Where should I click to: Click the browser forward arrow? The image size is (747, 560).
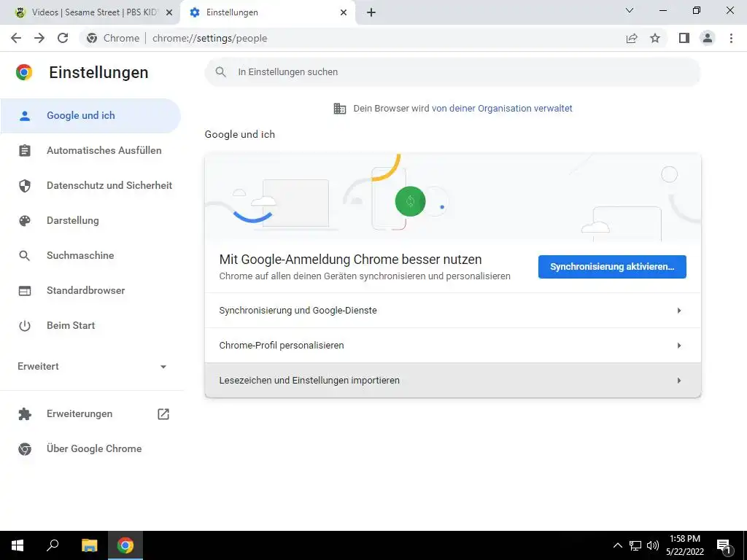(39, 38)
